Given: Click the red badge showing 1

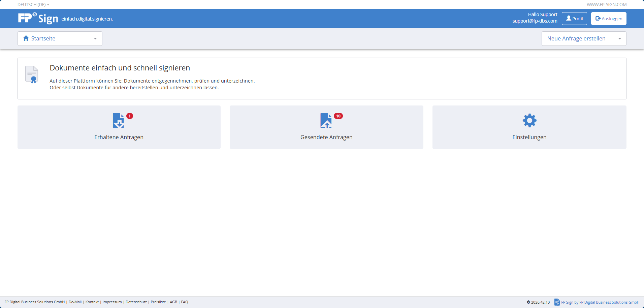Looking at the screenshot, I should pos(130,116).
